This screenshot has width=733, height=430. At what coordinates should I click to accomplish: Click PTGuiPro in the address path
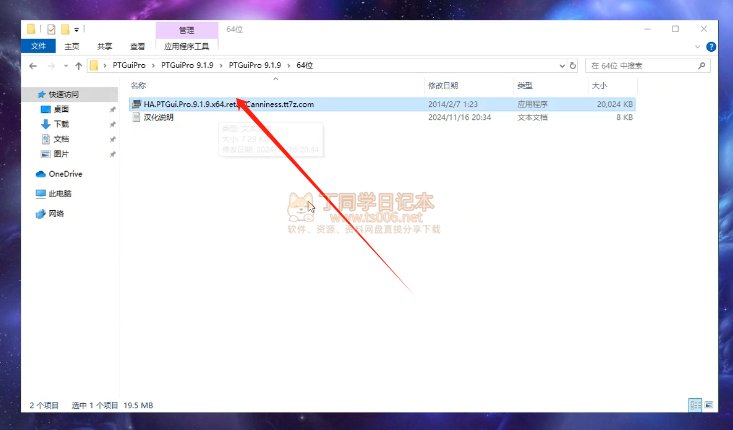129,65
